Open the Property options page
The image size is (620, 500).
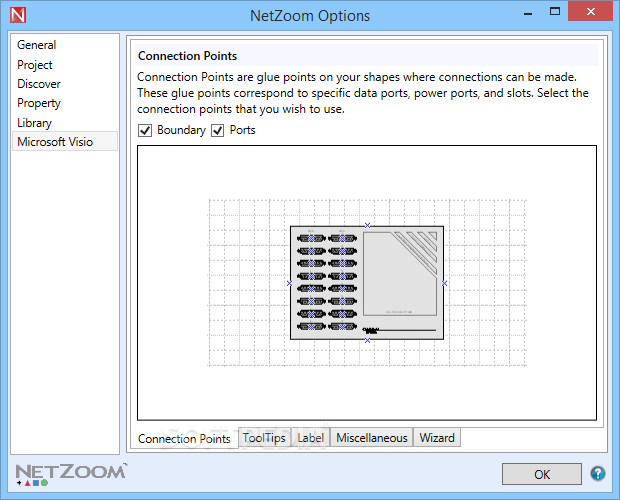coord(64,103)
